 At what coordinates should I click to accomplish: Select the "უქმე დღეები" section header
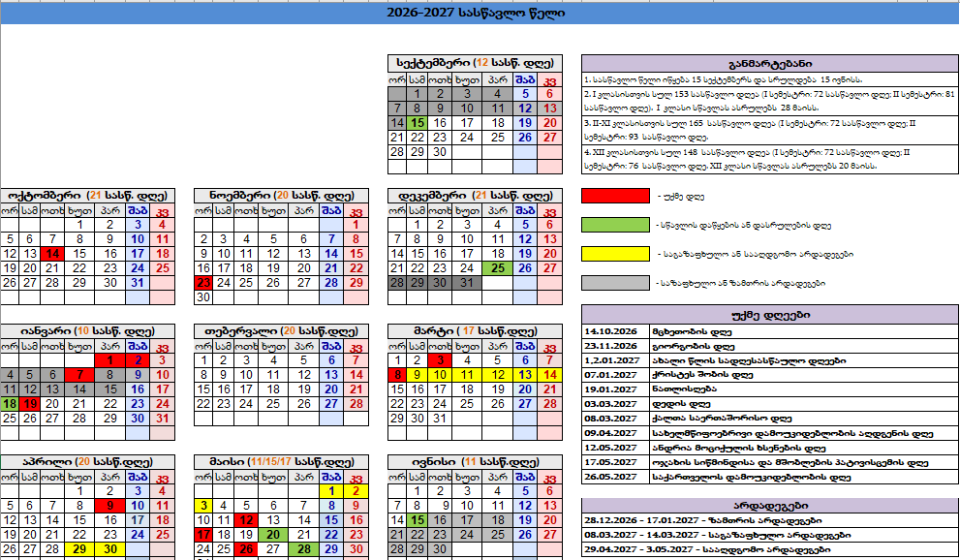(770, 315)
